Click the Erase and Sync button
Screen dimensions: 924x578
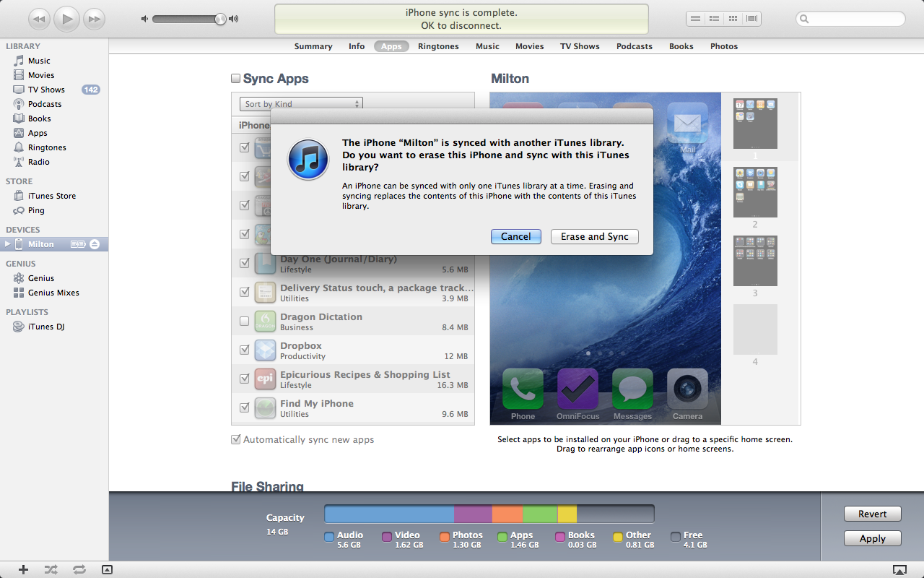[595, 236]
